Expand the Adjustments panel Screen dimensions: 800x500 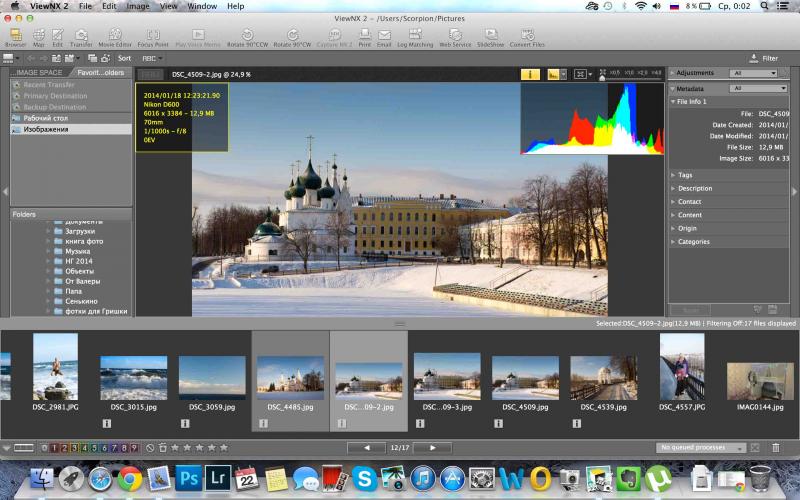point(672,73)
